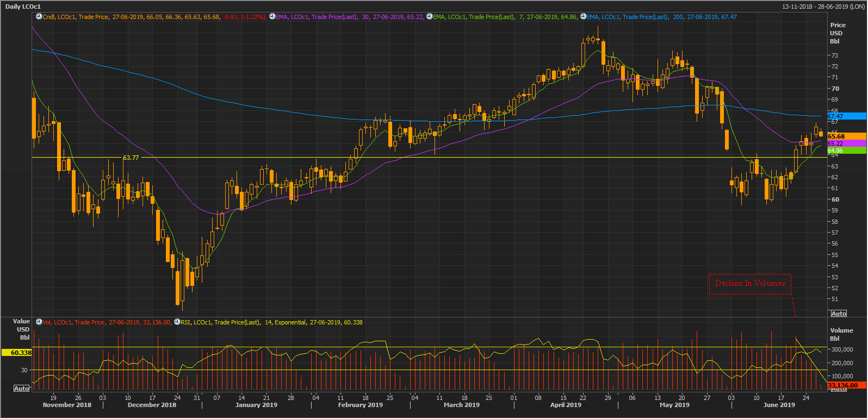Click the 30 level RSI axis label
Image resolution: width=868 pixels, height=419 pixels.
coord(24,370)
